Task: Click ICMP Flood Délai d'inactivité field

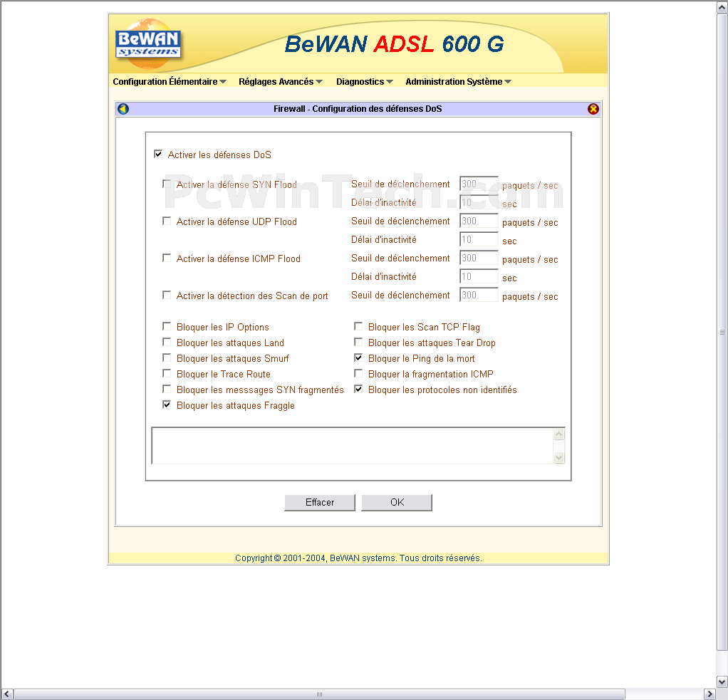Action: coord(479,277)
